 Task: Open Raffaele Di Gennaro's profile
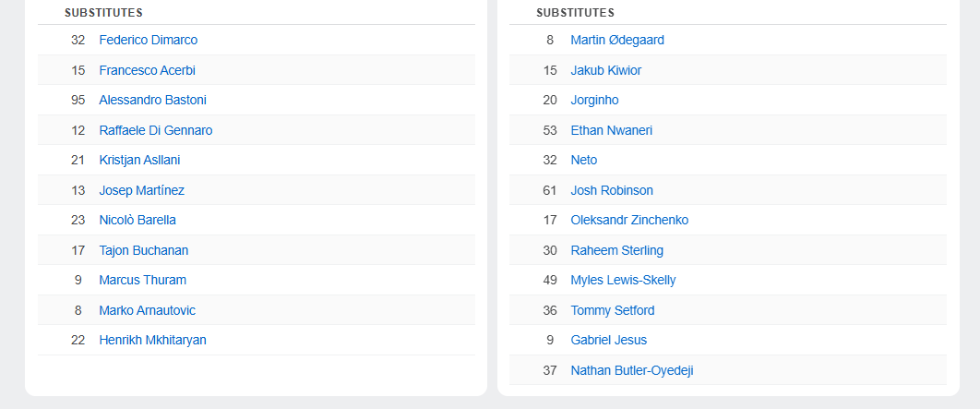[155, 130]
